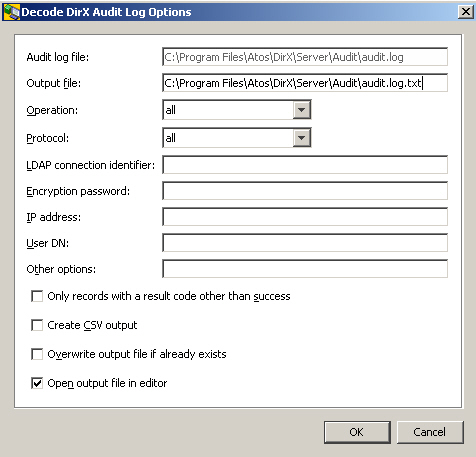This screenshot has height=457, width=476.
Task: Enable Overwrite output file if already exists
Action: (x=37, y=354)
